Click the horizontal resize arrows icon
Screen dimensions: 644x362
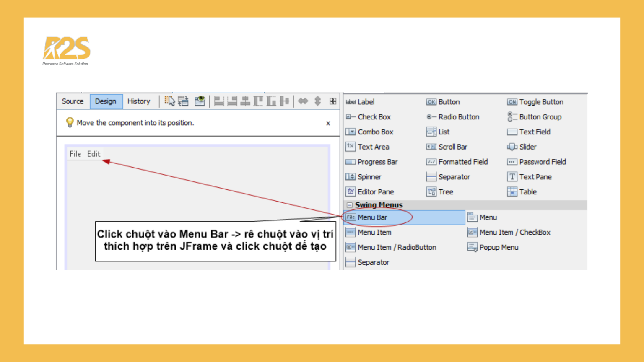point(303,101)
